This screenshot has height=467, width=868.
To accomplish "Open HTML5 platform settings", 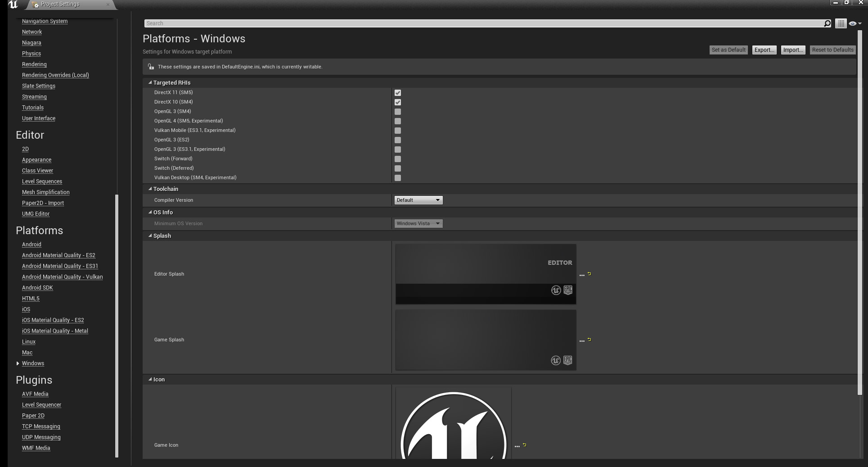I will click(x=31, y=299).
